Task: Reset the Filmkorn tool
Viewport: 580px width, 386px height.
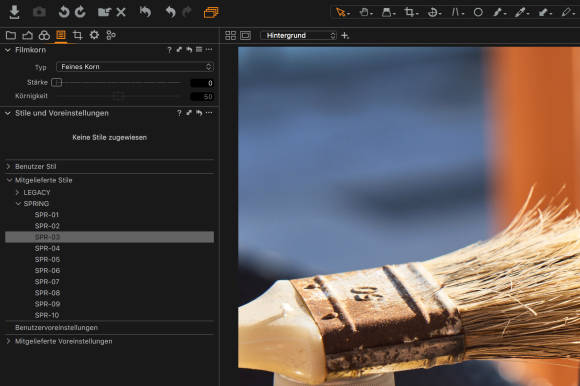Action: [x=189, y=49]
